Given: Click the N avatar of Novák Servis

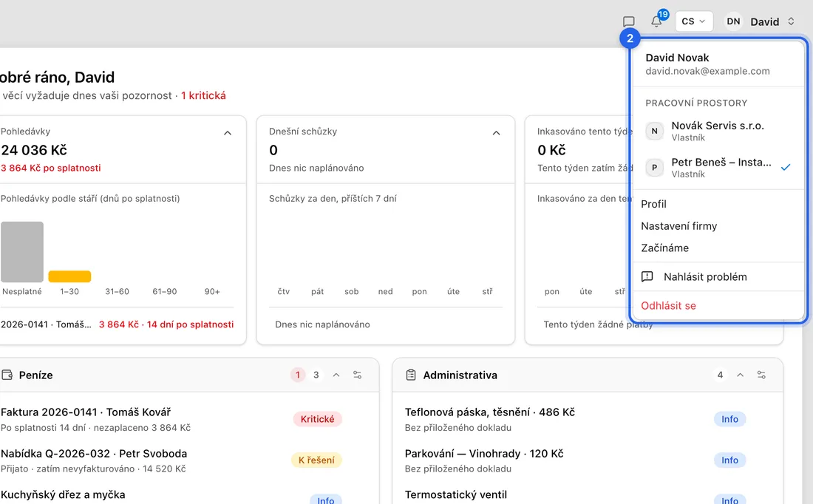Looking at the screenshot, I should [x=654, y=132].
